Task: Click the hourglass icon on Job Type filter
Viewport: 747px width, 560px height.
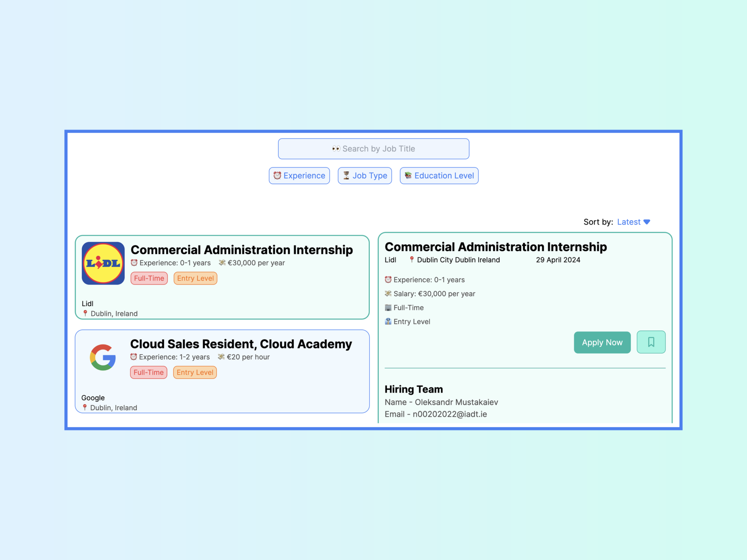Action: 346,175
